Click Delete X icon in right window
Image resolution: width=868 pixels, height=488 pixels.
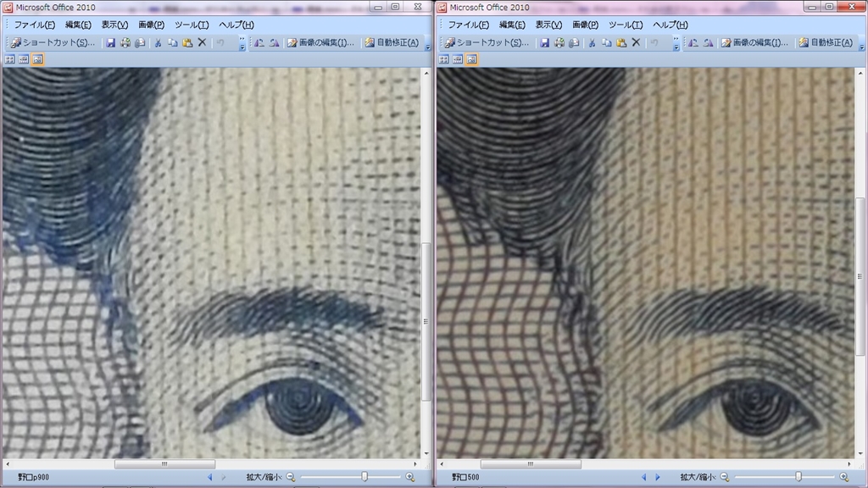tap(636, 42)
